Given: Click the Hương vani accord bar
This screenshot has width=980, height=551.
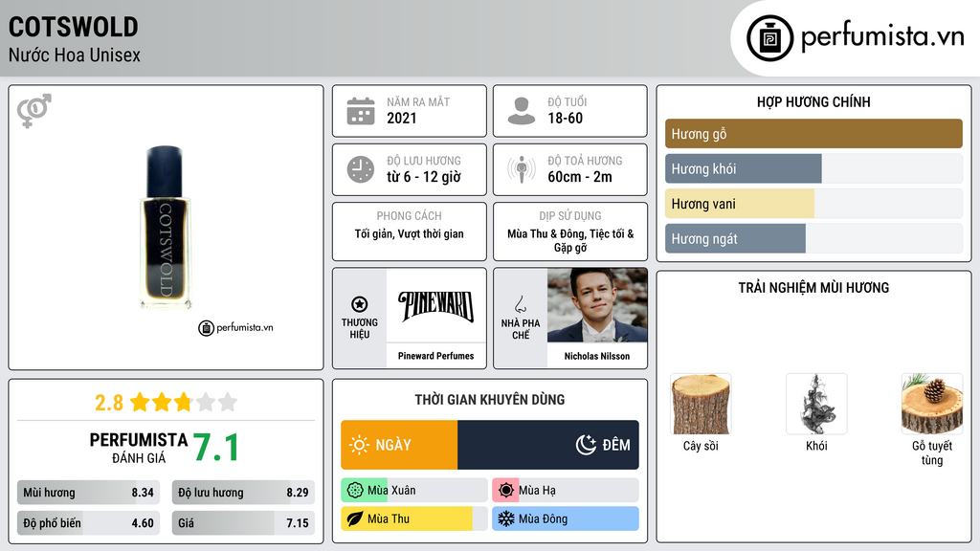Looking at the screenshot, I should click(813, 204).
